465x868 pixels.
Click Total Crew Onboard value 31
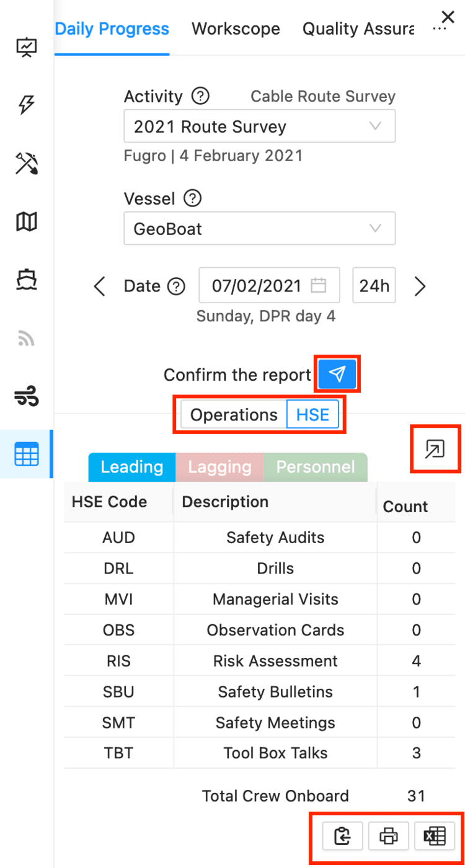(416, 795)
